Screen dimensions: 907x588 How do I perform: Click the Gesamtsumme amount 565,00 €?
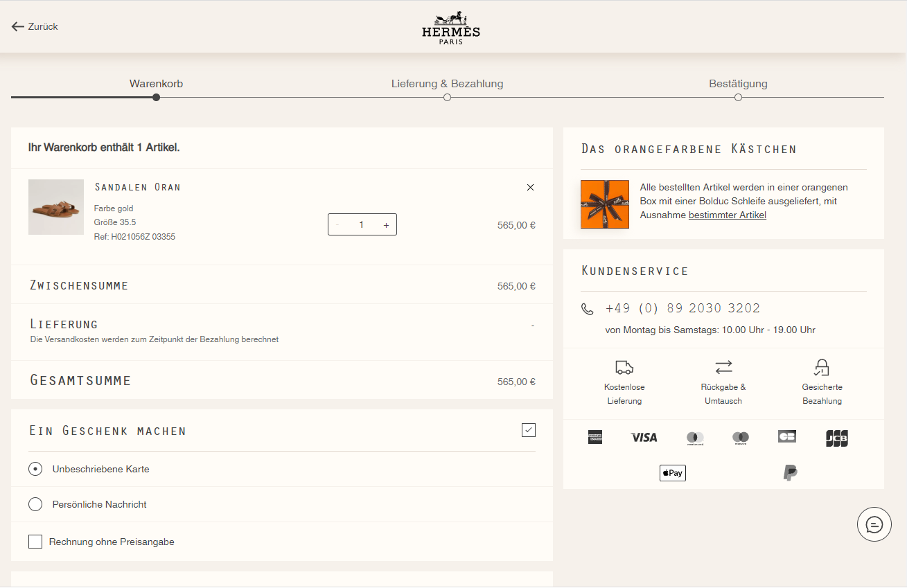coord(516,382)
